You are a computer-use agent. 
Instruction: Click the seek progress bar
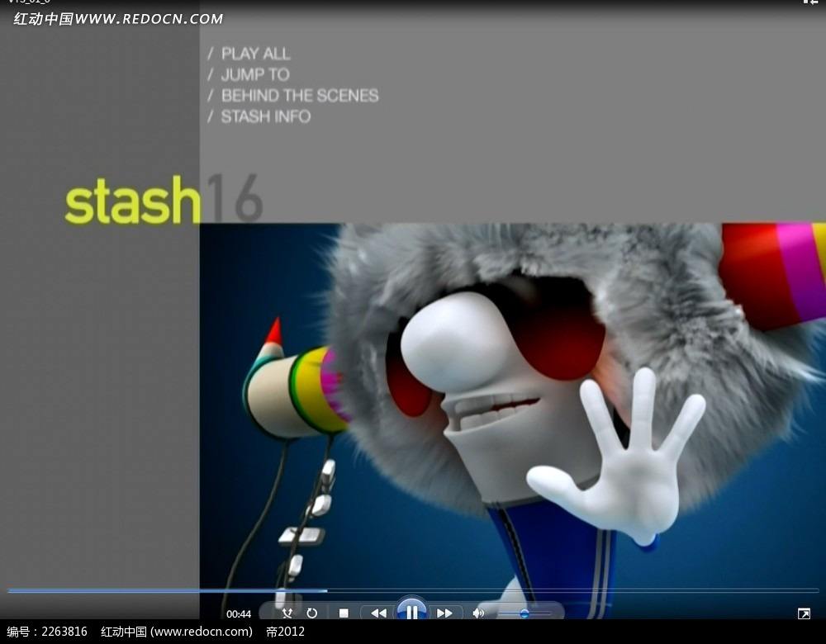[413, 591]
